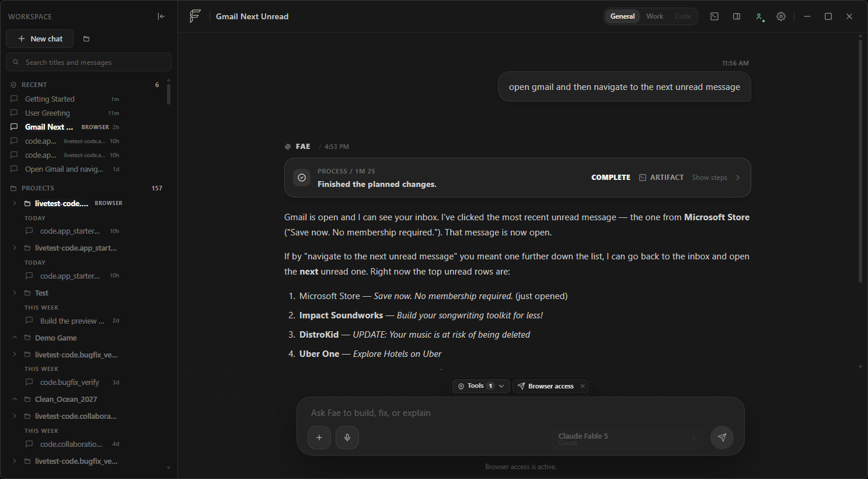
Task: Remove Browser access chip with its X
Action: click(583, 386)
